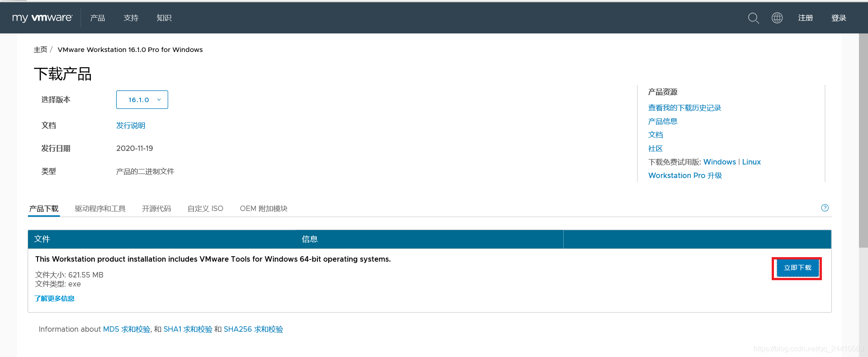Go to 主页 breadcrumb link
Image resolution: width=868 pixels, height=357 pixels.
click(x=40, y=50)
